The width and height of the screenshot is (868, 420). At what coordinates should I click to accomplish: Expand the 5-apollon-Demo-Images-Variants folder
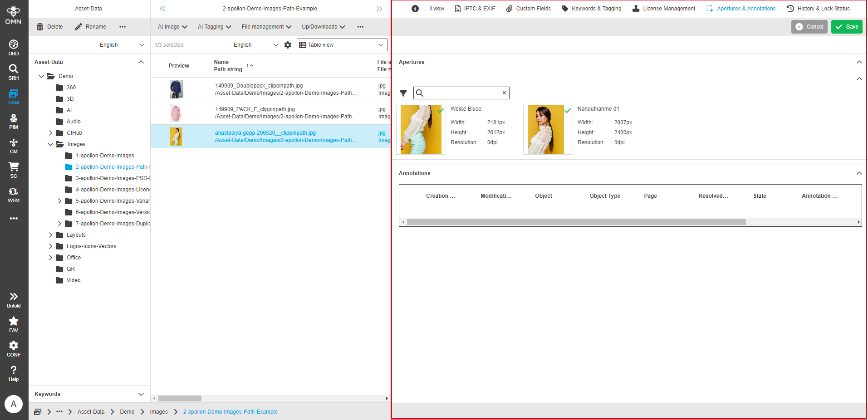[59, 201]
